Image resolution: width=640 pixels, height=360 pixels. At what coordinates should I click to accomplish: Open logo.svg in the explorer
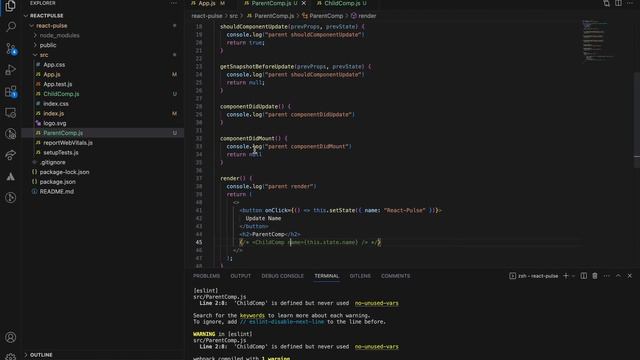tap(55, 123)
